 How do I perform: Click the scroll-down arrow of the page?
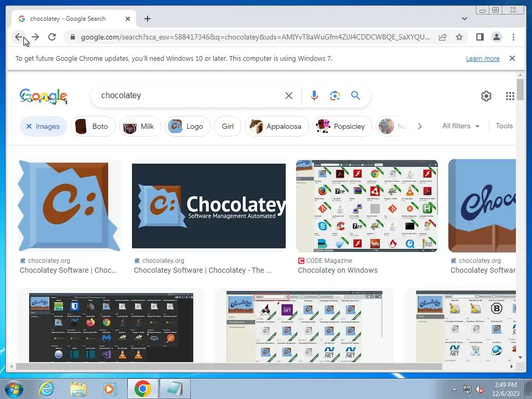520,357
